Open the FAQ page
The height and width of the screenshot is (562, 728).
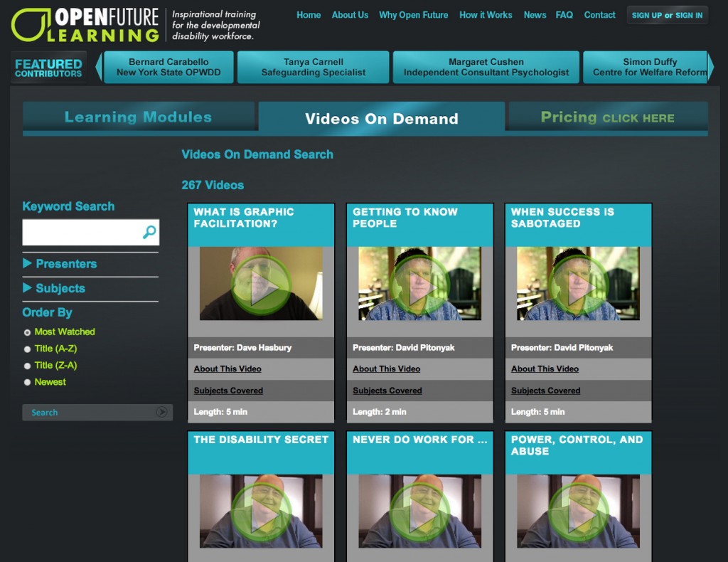point(564,15)
